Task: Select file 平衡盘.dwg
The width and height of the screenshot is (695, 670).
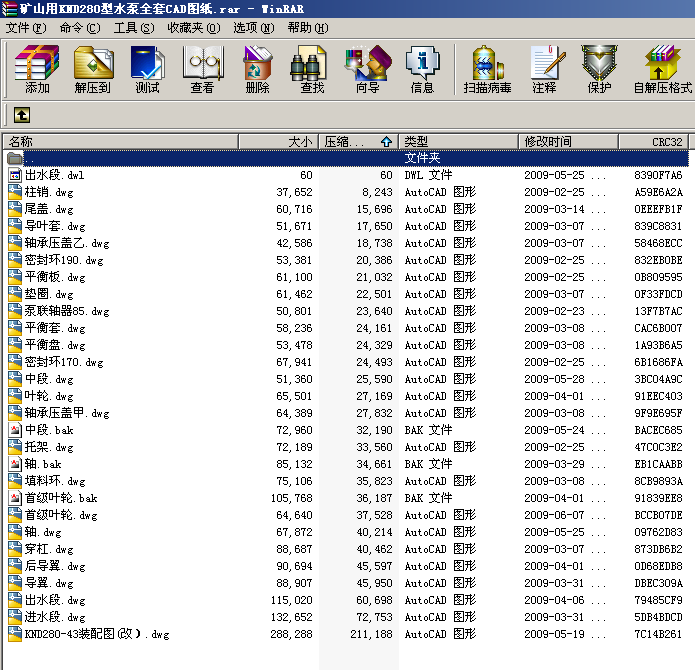Action: [55, 345]
